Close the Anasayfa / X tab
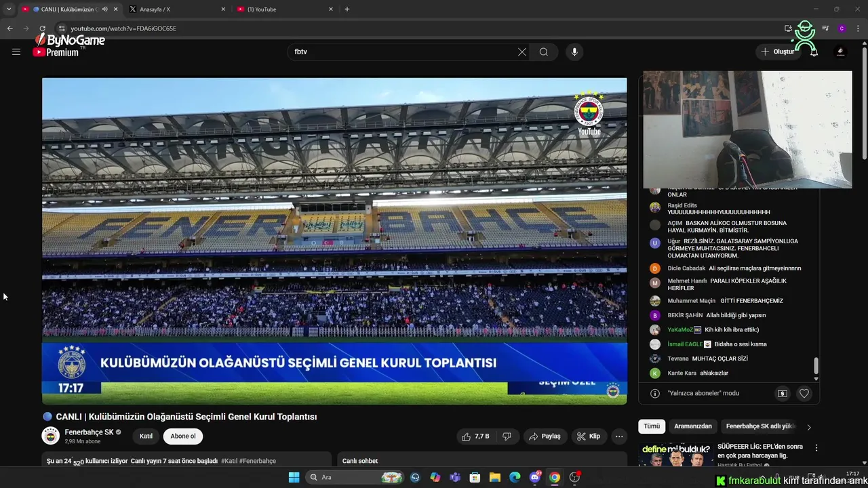The width and height of the screenshot is (868, 488). (x=223, y=9)
